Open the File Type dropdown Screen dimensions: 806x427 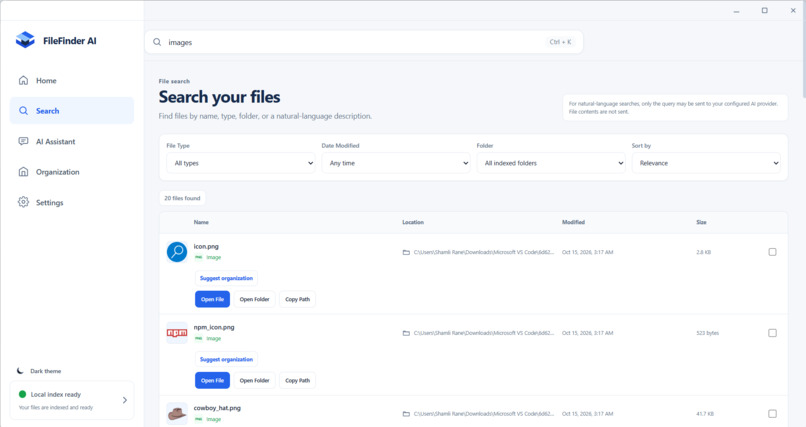coord(241,163)
